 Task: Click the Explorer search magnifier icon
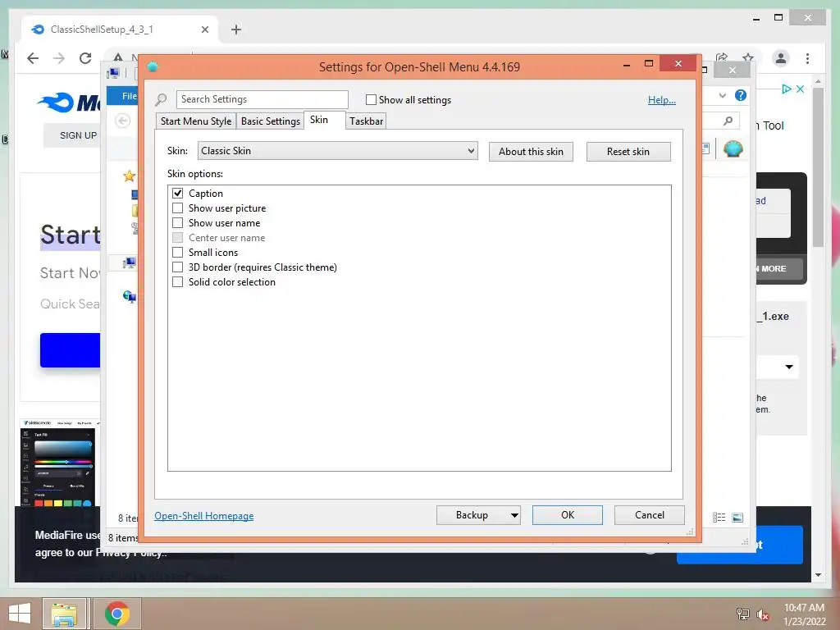coord(728,121)
